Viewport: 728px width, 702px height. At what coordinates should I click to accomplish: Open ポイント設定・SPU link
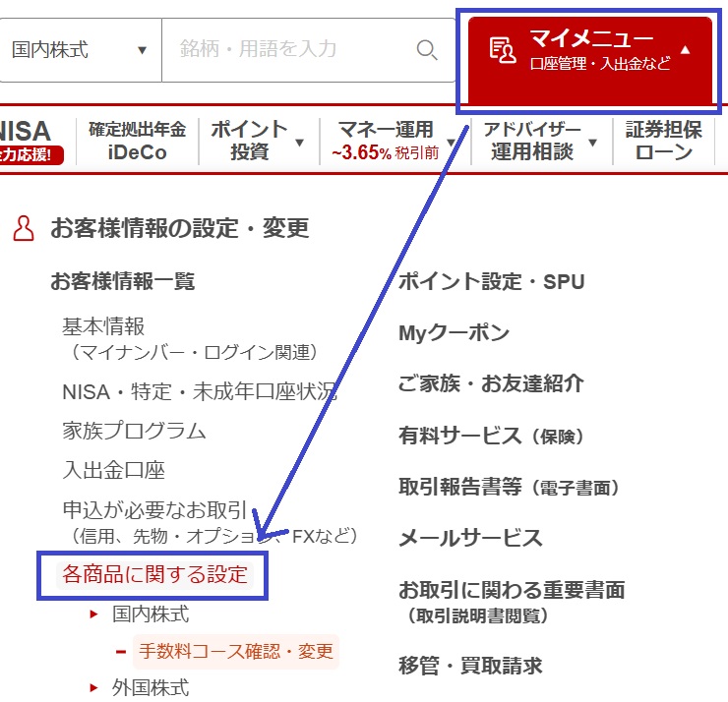click(491, 282)
